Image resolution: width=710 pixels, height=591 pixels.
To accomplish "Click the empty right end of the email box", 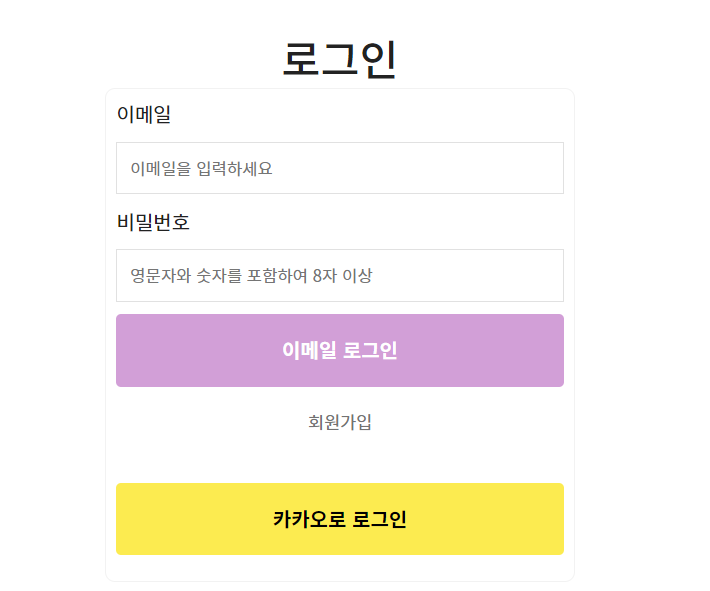I will [x=498, y=168].
